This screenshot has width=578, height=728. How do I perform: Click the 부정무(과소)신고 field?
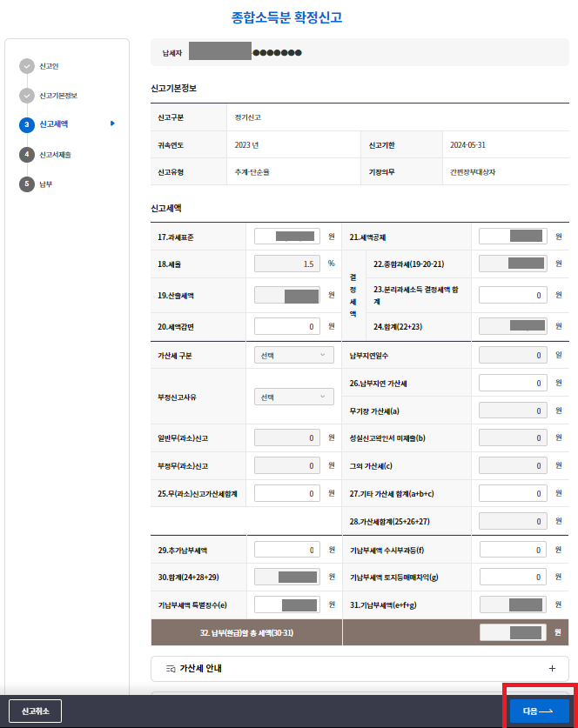point(287,465)
